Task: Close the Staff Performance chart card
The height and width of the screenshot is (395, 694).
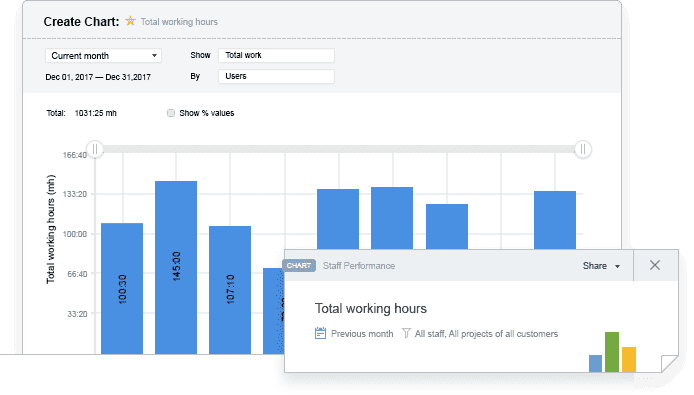Action: (655, 265)
